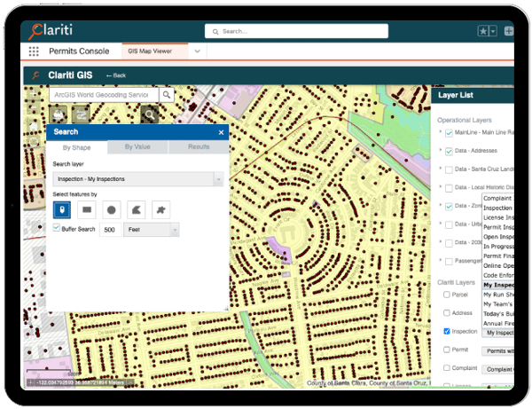532x409 pixels.
Task: Check the Address Clariti layer
Action: pyautogui.click(x=447, y=313)
